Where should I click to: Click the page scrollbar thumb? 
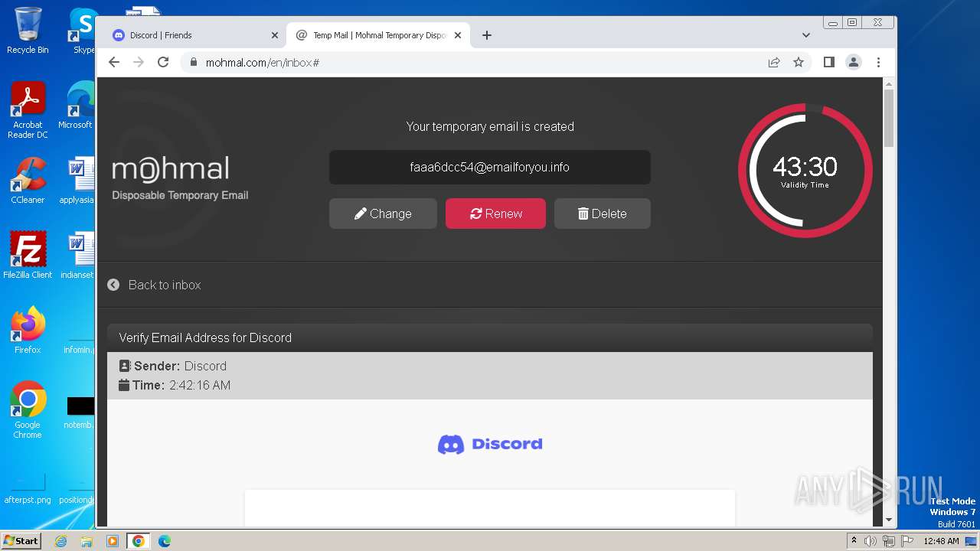point(888,118)
